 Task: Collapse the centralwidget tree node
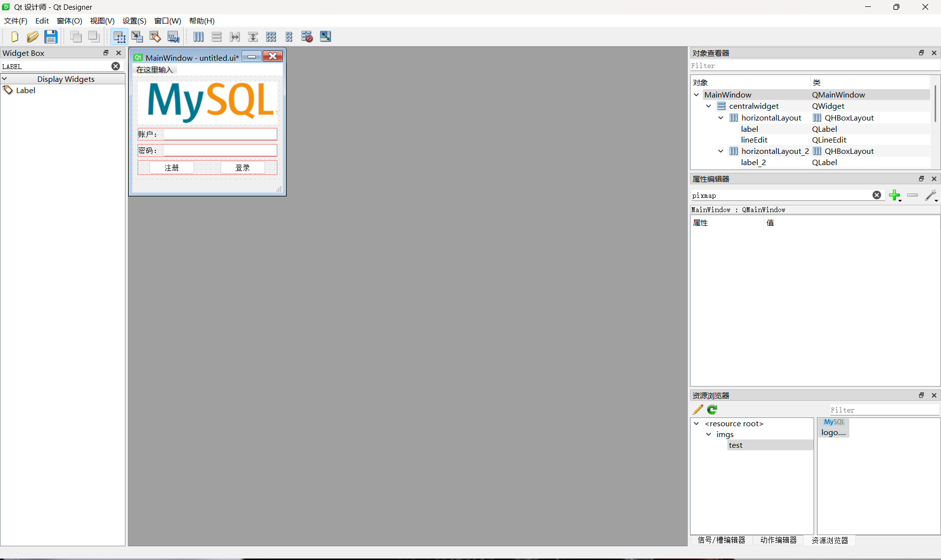tap(709, 106)
